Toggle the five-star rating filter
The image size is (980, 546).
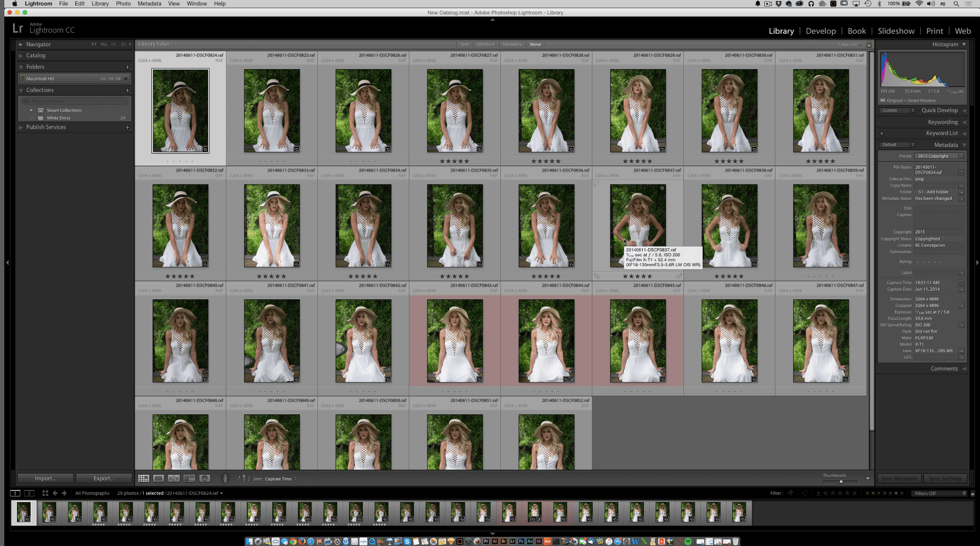[854, 493]
